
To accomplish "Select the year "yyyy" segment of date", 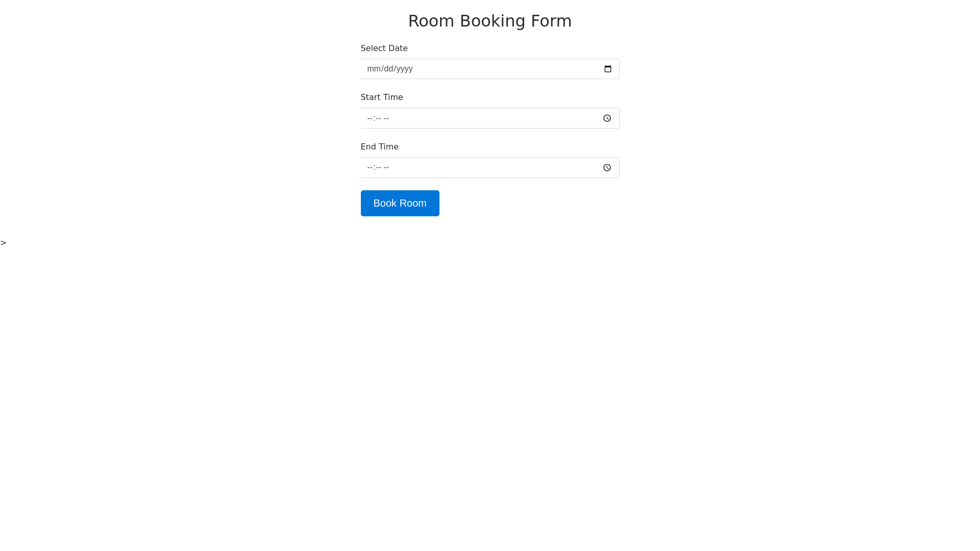I will click(404, 69).
